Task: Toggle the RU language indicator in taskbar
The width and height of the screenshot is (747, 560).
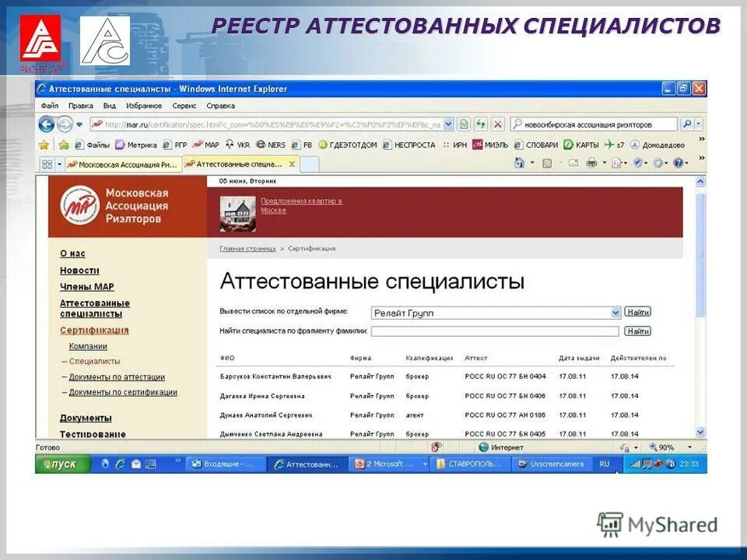Action: pos(604,463)
